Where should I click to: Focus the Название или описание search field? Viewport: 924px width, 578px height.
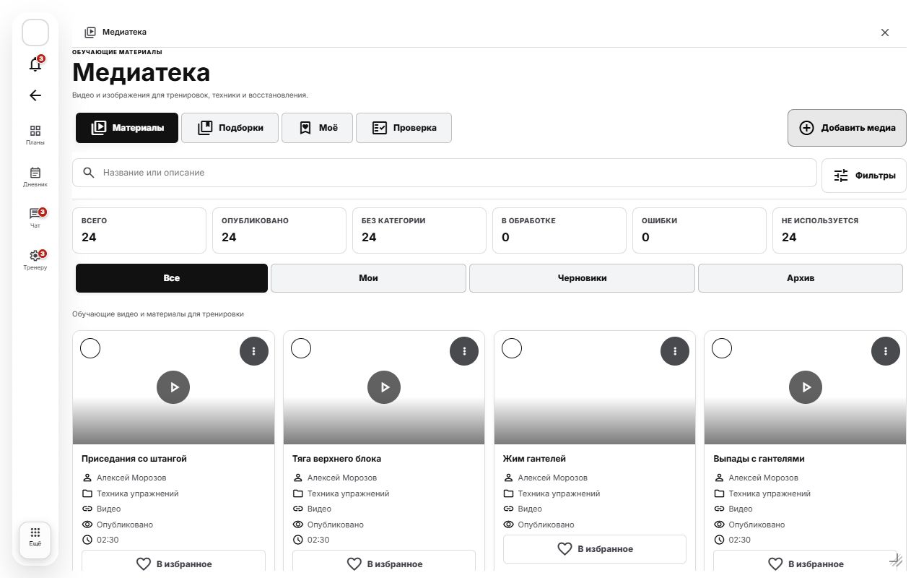point(445,173)
